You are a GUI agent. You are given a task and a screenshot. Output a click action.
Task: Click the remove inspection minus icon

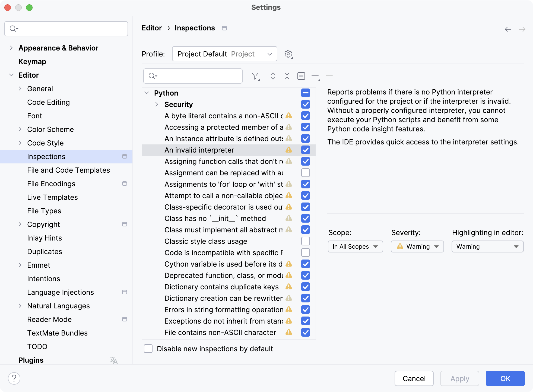click(x=329, y=76)
